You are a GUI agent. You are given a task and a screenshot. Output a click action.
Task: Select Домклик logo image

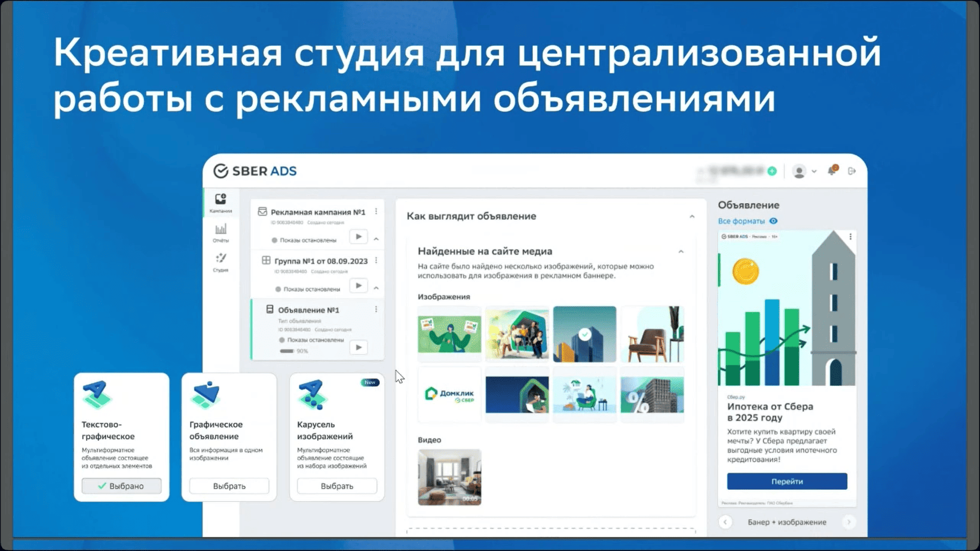tap(449, 394)
